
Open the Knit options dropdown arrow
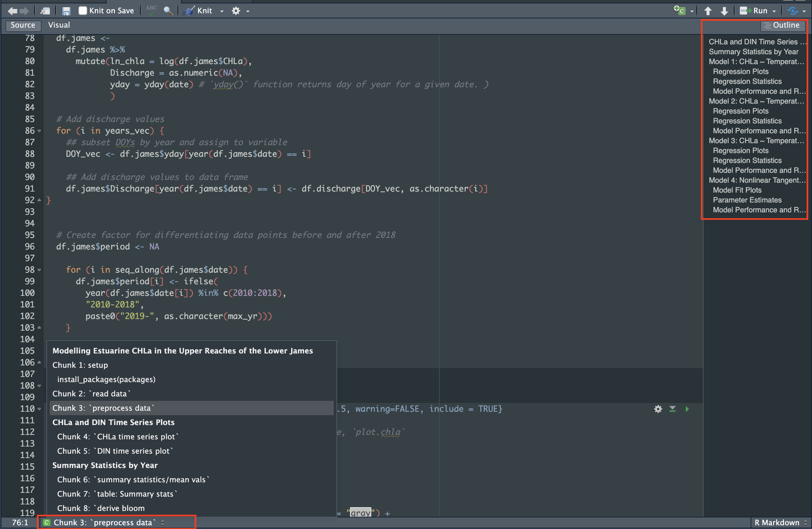[x=222, y=11]
